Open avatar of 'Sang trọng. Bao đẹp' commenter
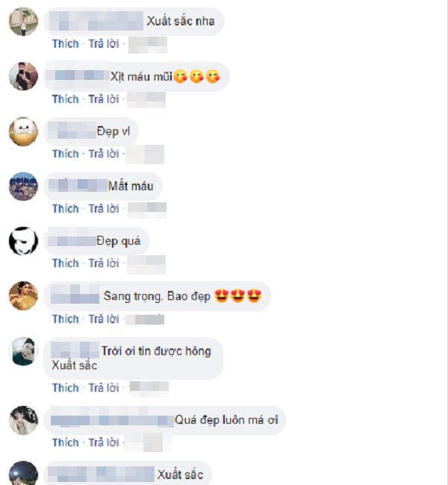448x485 pixels. [x=24, y=296]
